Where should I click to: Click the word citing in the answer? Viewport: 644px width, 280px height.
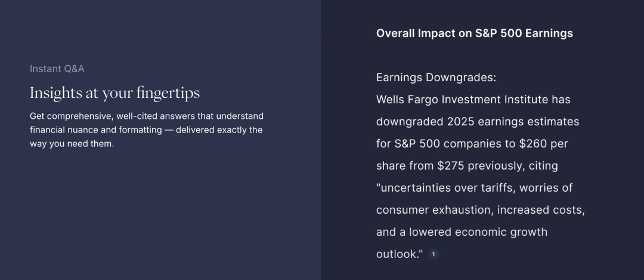(543, 166)
